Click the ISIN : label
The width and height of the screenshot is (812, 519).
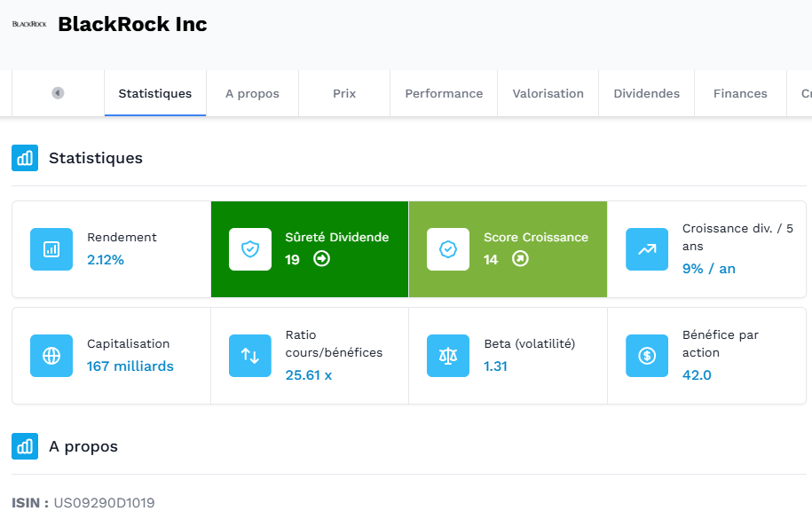tap(30, 503)
